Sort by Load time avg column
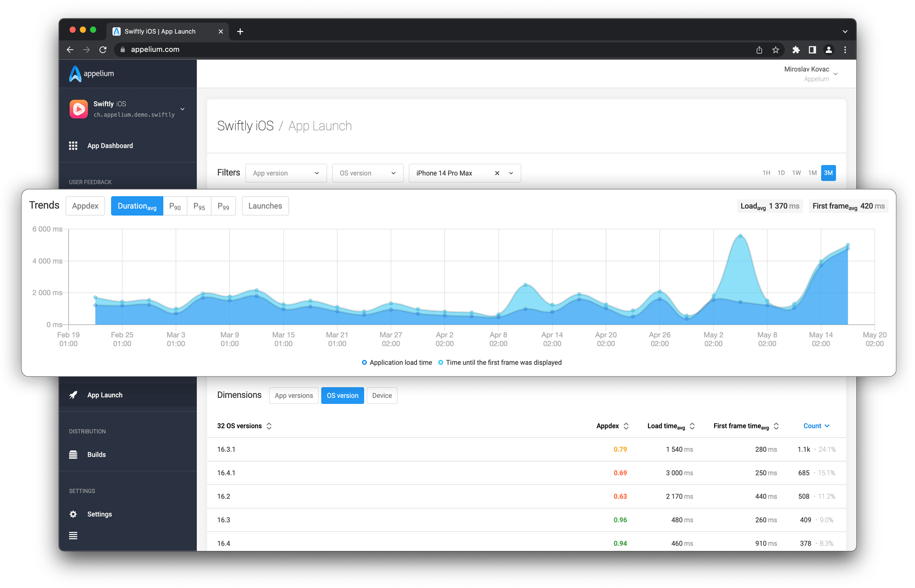The image size is (915, 588). coord(671,426)
